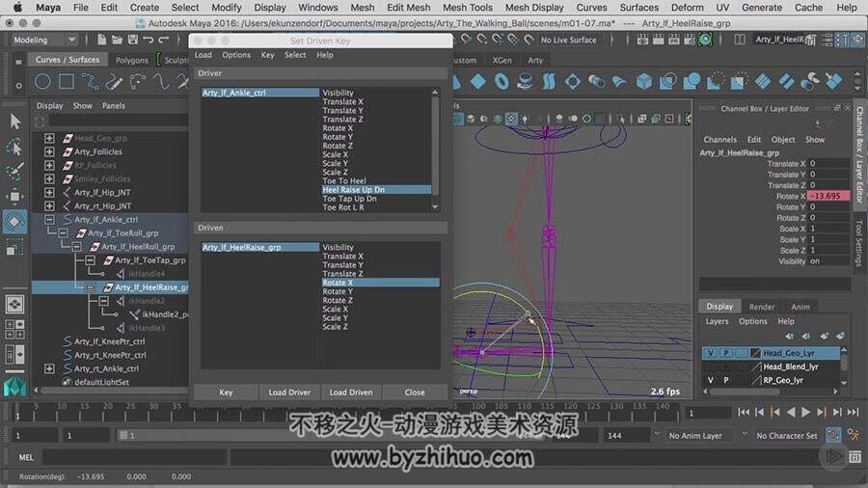Activate the Lasso select tool
The height and width of the screenshot is (488, 868).
[x=14, y=147]
